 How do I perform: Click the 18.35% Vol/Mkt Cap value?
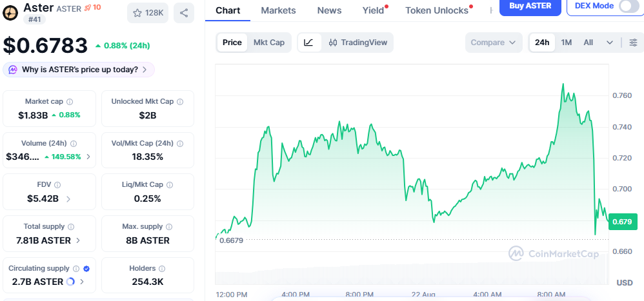pos(147,157)
